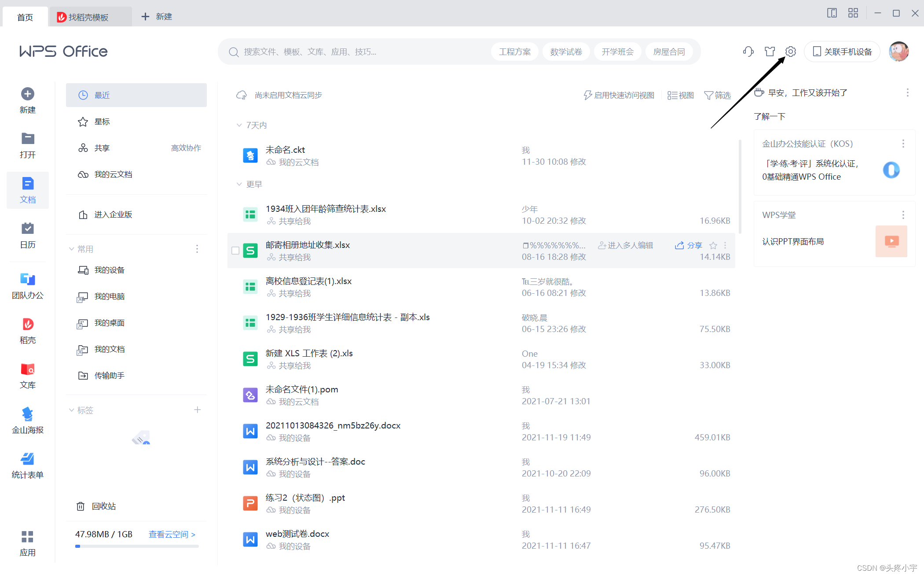Click the cloud storage usage bar
The image size is (924, 576).
click(137, 546)
